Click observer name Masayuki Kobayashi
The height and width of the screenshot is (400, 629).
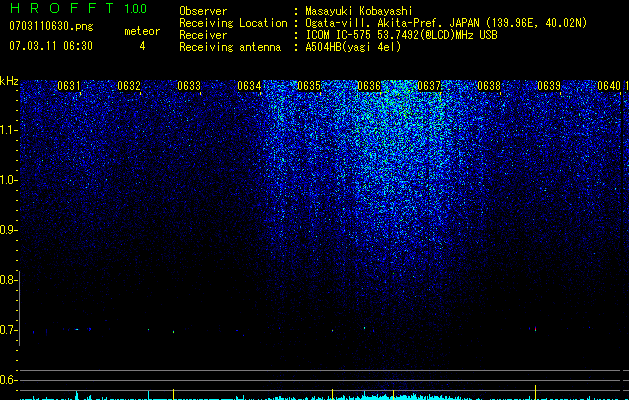click(x=359, y=11)
